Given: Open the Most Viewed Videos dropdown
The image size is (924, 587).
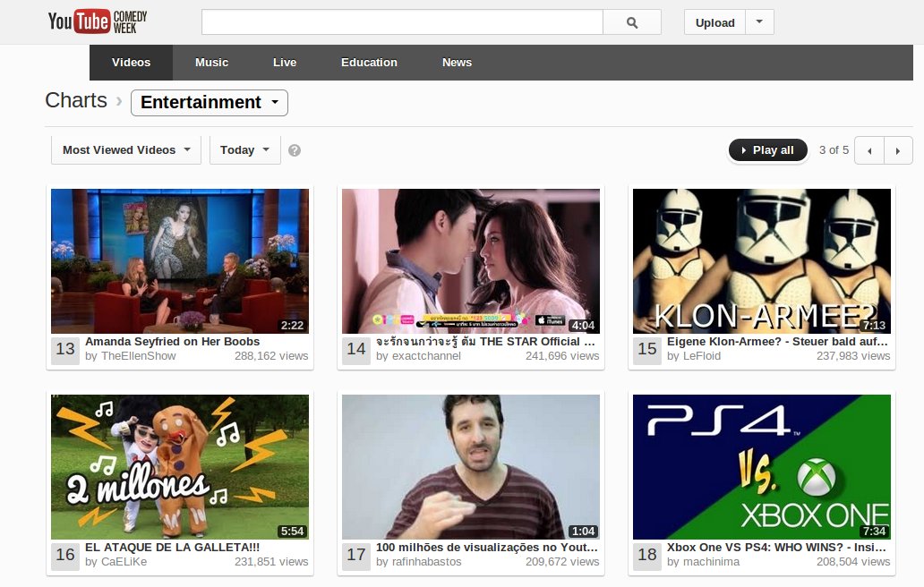Looking at the screenshot, I should pos(126,150).
